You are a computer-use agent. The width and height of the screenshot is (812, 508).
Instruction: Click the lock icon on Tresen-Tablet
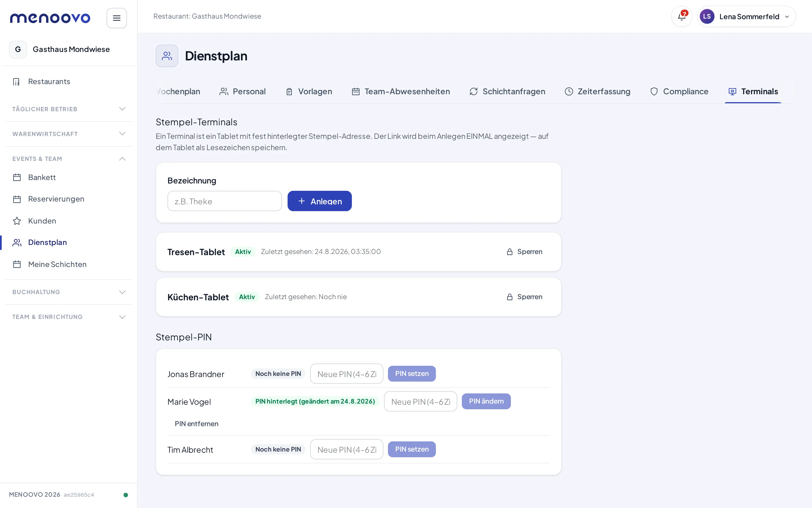509,252
